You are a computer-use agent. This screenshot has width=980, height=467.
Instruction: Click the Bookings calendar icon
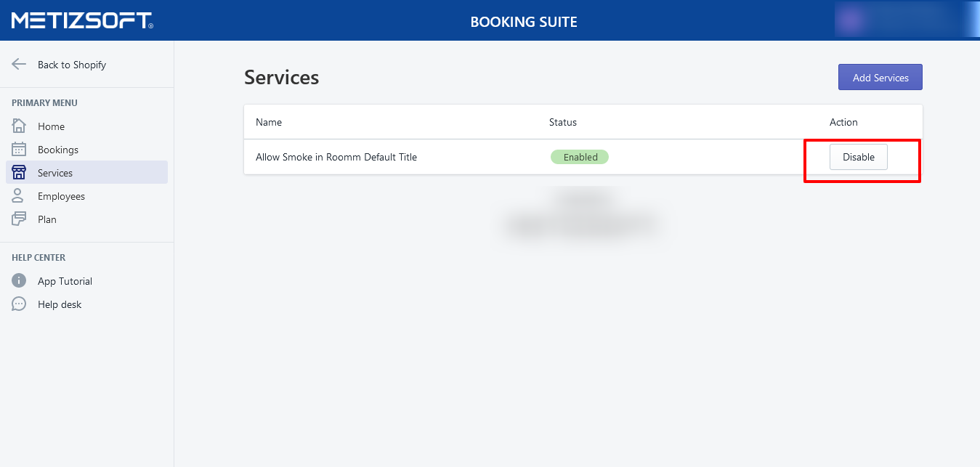pos(19,150)
